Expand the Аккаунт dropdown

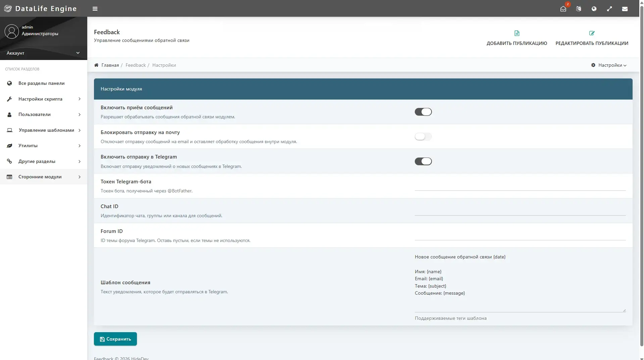(44, 53)
